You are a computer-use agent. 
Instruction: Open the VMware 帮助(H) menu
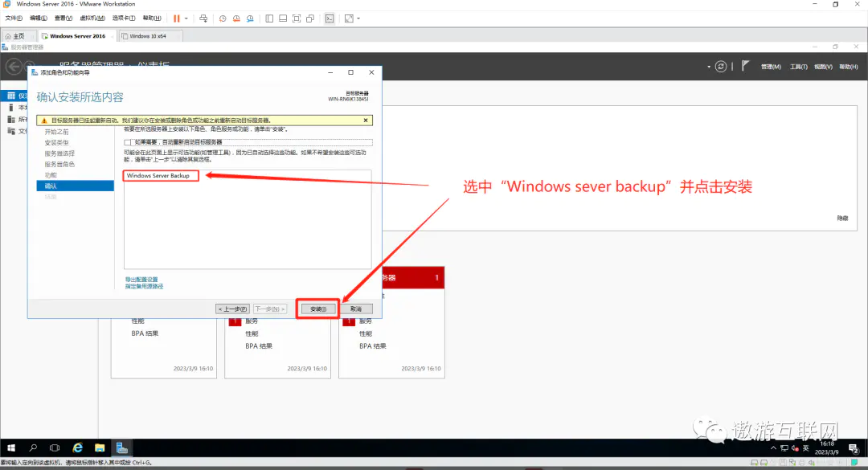[152, 18]
